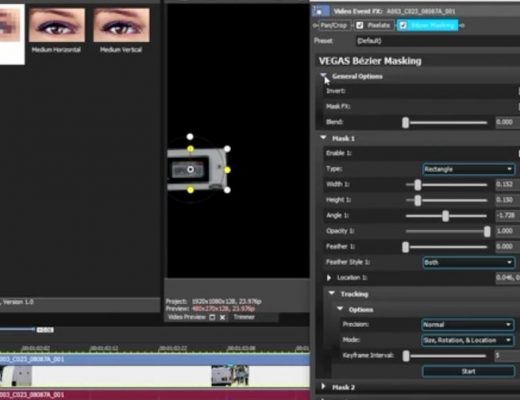Collapse the Tracking section
Screen dimensions: 520x400
pos(332,293)
